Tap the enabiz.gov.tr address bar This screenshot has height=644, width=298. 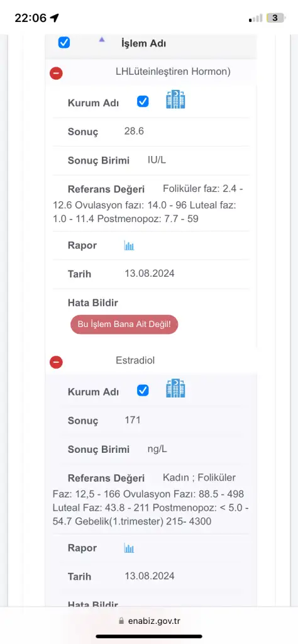click(149, 621)
